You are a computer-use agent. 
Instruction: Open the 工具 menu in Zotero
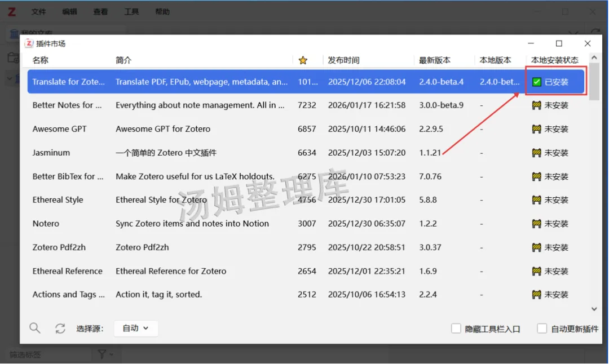(x=131, y=12)
